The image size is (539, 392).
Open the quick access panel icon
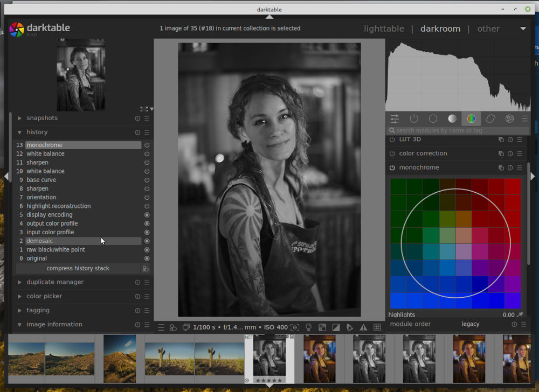pos(395,119)
